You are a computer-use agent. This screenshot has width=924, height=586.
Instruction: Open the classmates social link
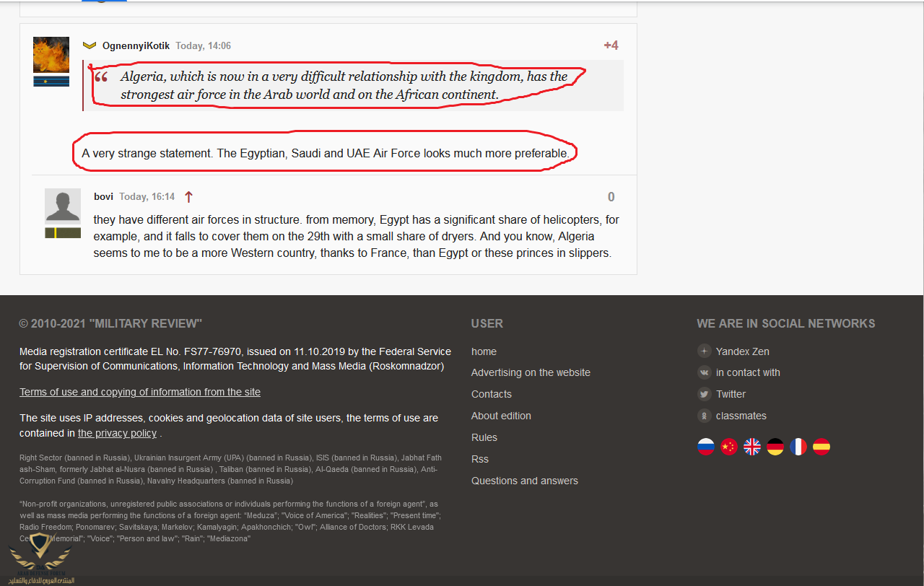[741, 416]
